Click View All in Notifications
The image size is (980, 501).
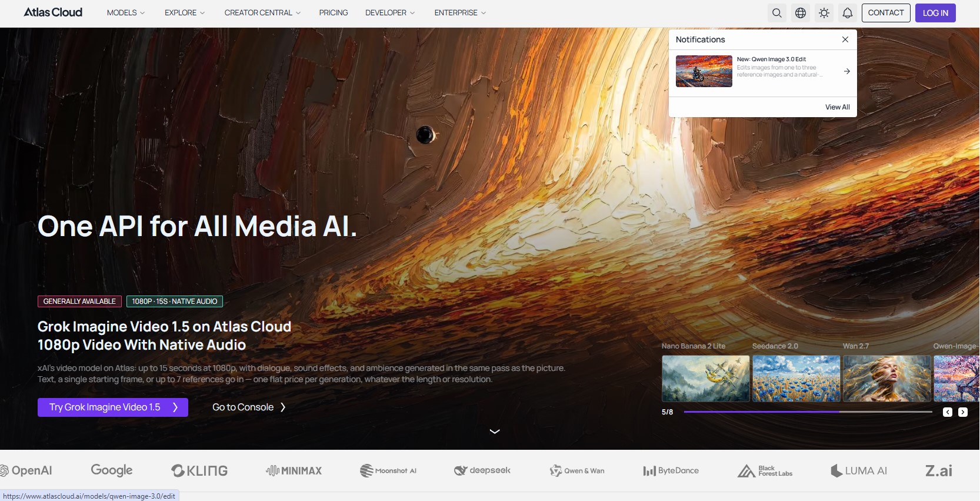click(x=837, y=107)
